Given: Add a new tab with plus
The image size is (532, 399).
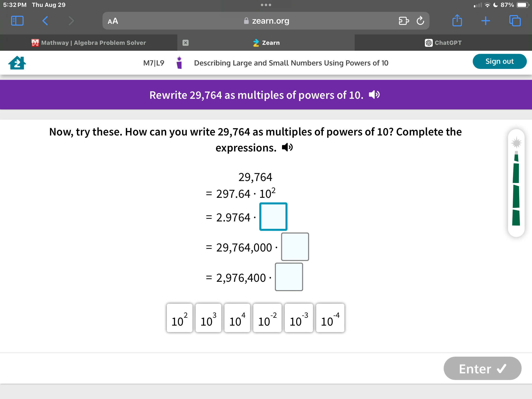Looking at the screenshot, I should click(486, 21).
